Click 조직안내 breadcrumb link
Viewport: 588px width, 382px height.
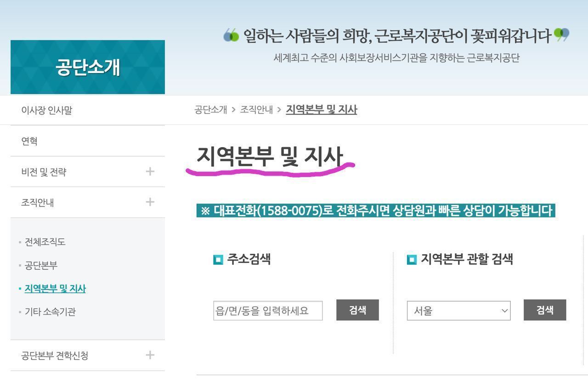coord(256,109)
